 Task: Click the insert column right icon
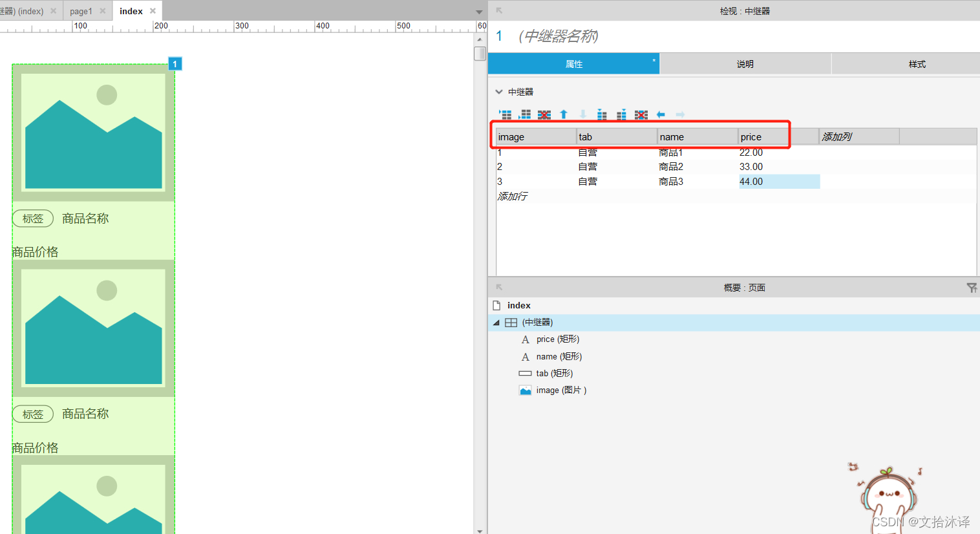click(x=621, y=114)
